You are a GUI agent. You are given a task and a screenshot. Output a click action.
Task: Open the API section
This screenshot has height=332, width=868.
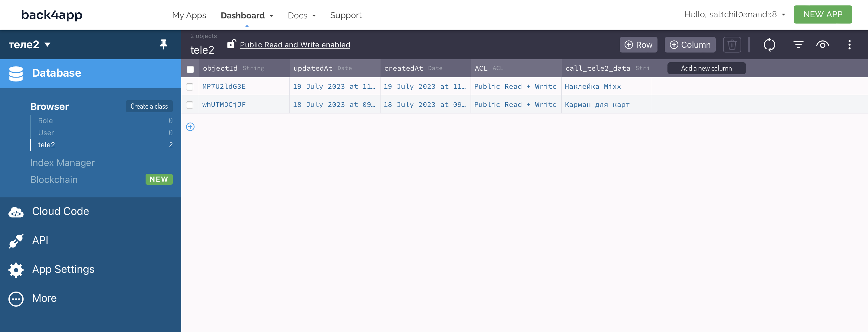(x=40, y=241)
